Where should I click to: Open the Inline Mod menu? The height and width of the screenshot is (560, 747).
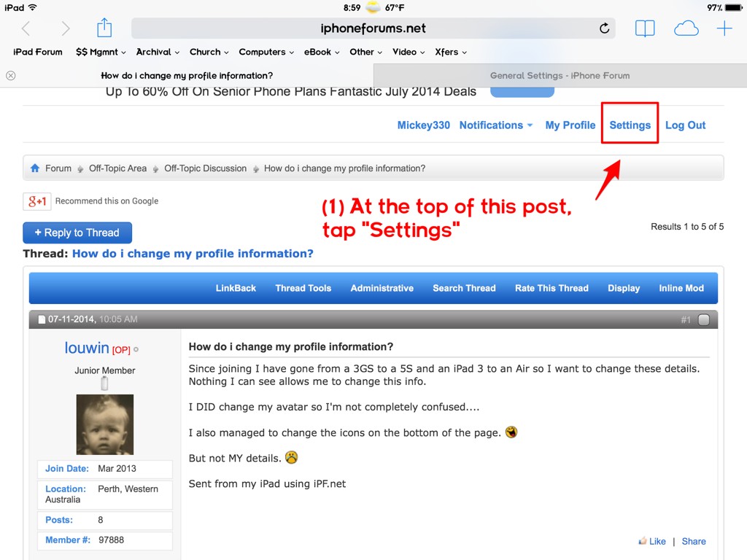tap(681, 288)
